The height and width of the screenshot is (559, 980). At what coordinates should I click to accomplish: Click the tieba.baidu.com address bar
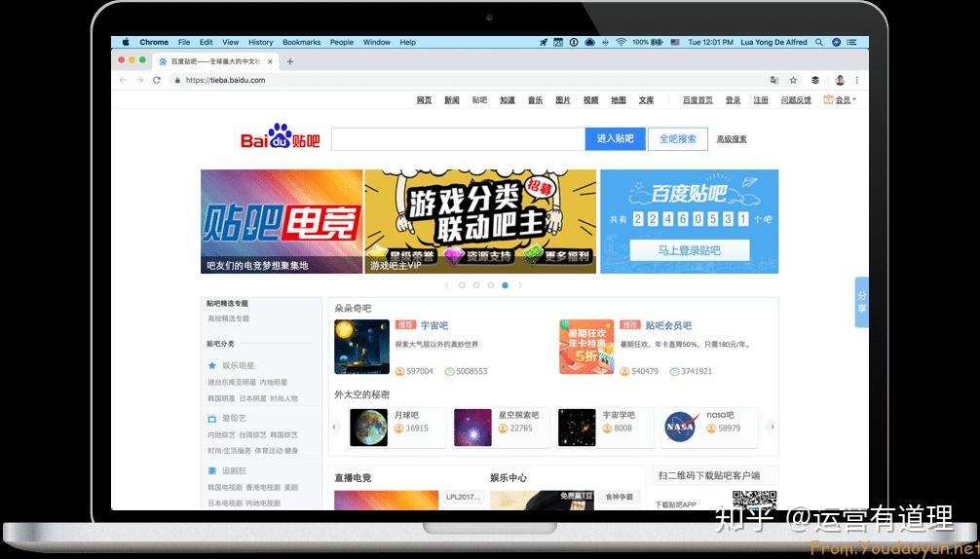(469, 80)
